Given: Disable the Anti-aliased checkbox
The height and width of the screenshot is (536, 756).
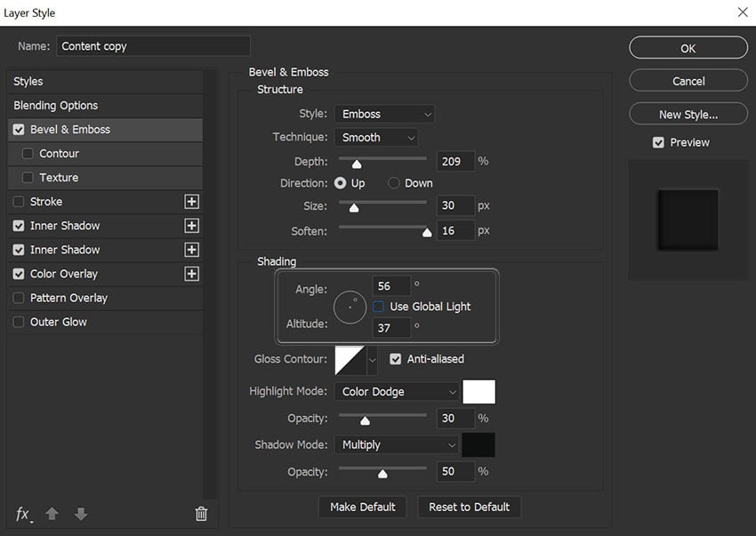Looking at the screenshot, I should pyautogui.click(x=395, y=359).
